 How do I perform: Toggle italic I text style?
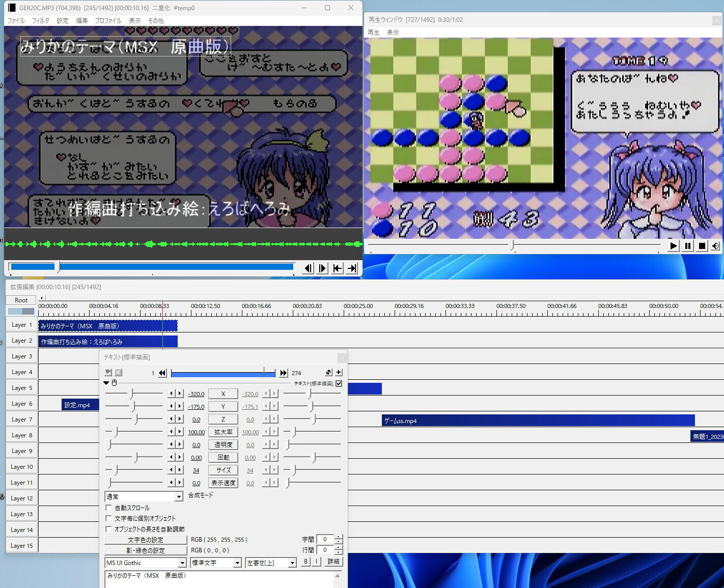(316, 562)
